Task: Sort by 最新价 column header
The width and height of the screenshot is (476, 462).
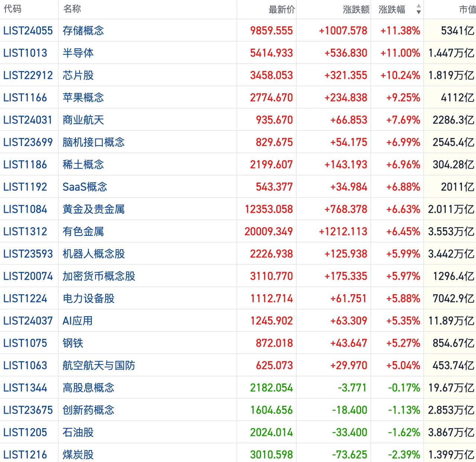Action: (x=281, y=10)
